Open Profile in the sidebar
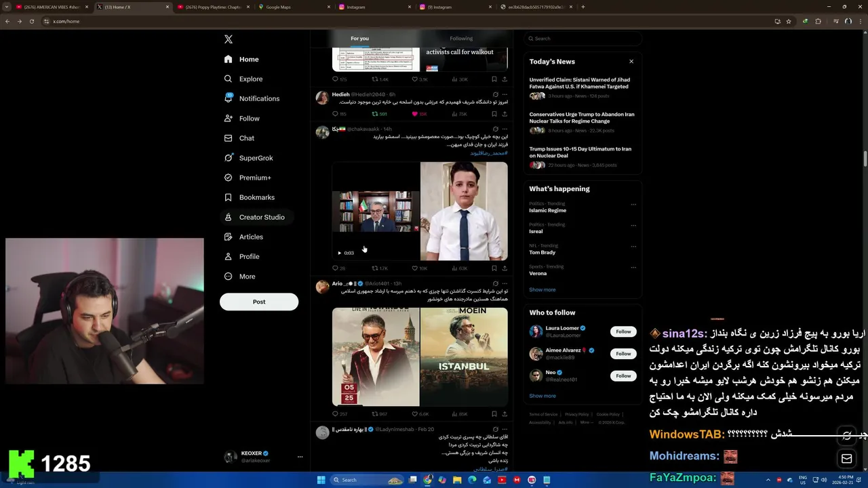Image resolution: width=868 pixels, height=488 pixels. coord(241,256)
